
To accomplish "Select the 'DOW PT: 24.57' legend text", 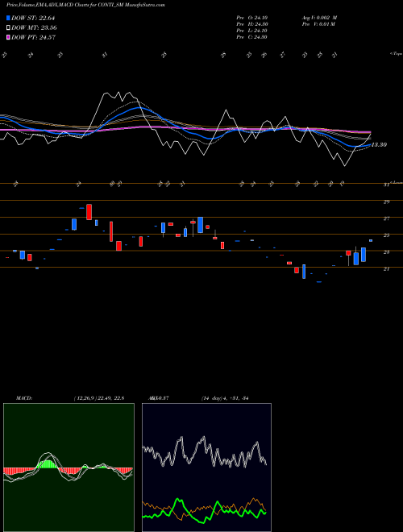I will pyautogui.click(x=33, y=37).
